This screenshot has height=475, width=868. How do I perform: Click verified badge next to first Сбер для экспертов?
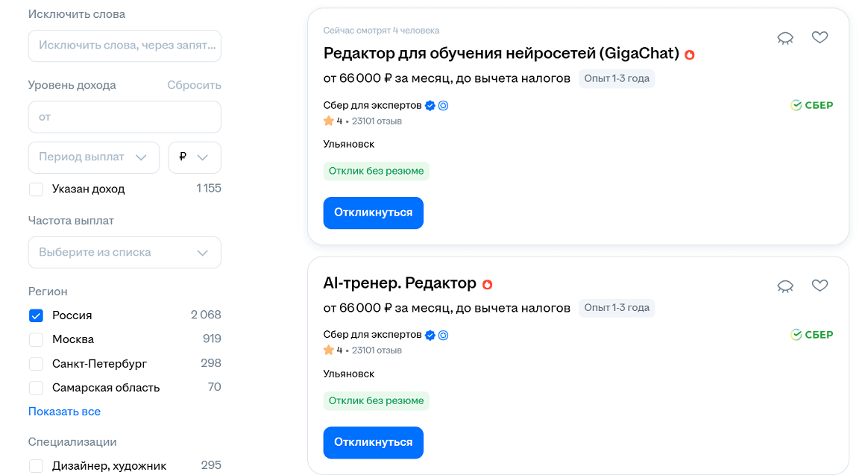(430, 106)
